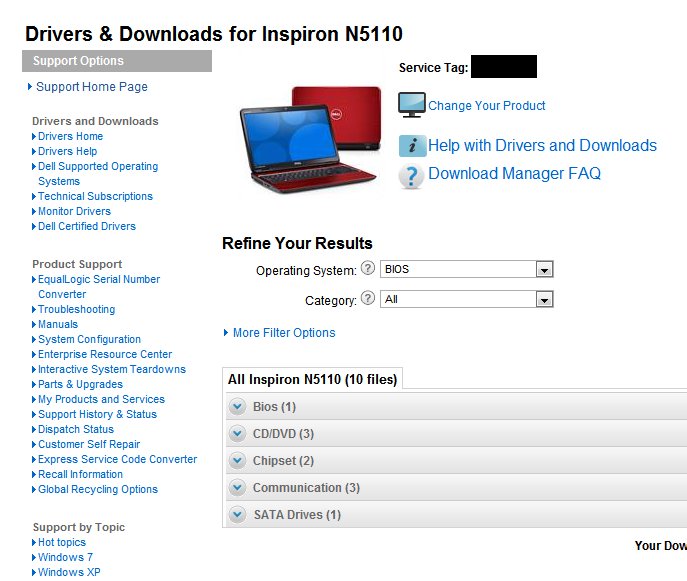Open Hot topics link

62,542
